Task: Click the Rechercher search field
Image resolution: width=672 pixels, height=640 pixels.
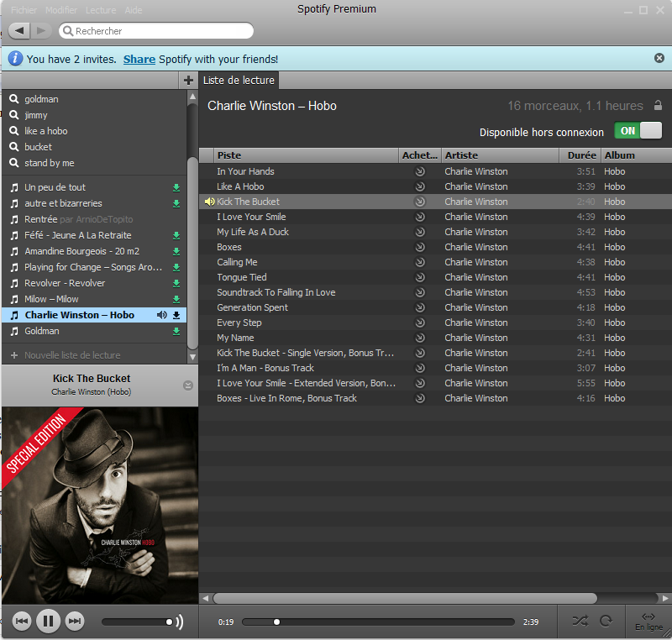Action: point(156,31)
